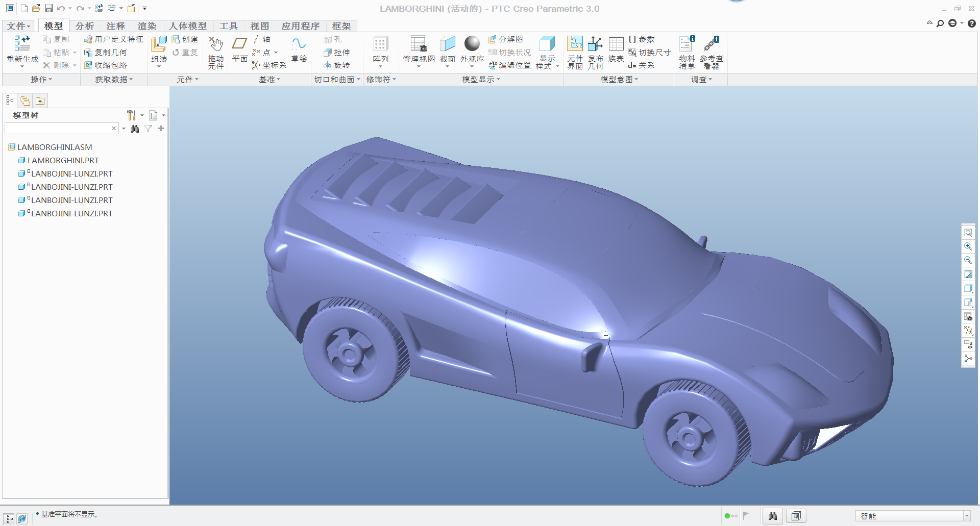The image size is (980, 526).
Task: Expand the 模型显示 (Model Display) group dropdown
Action: click(481, 80)
